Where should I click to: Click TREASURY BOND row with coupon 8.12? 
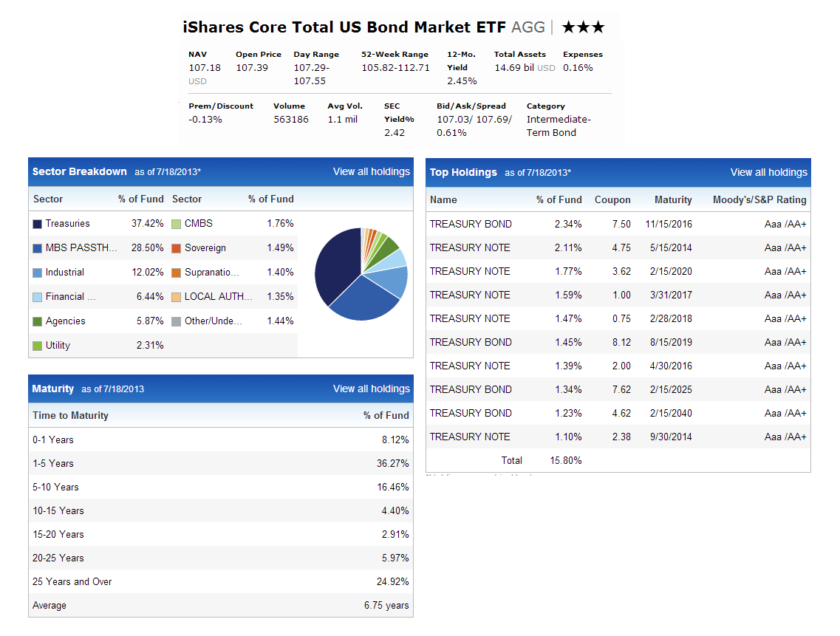click(618, 342)
